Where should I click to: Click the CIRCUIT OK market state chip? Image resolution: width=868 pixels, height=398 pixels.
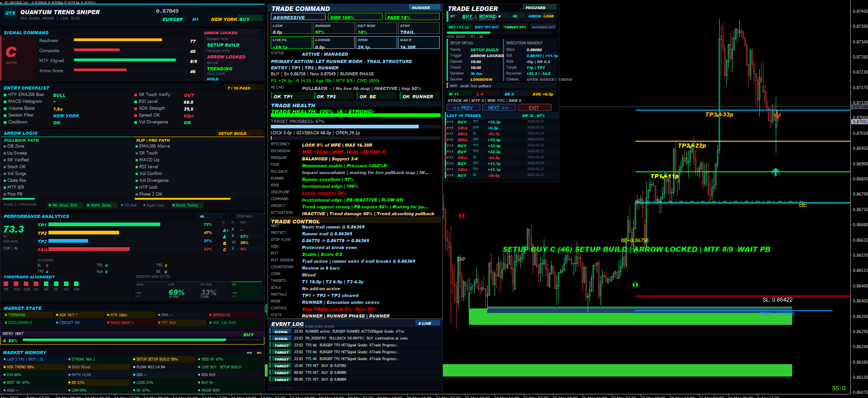[x=79, y=323]
